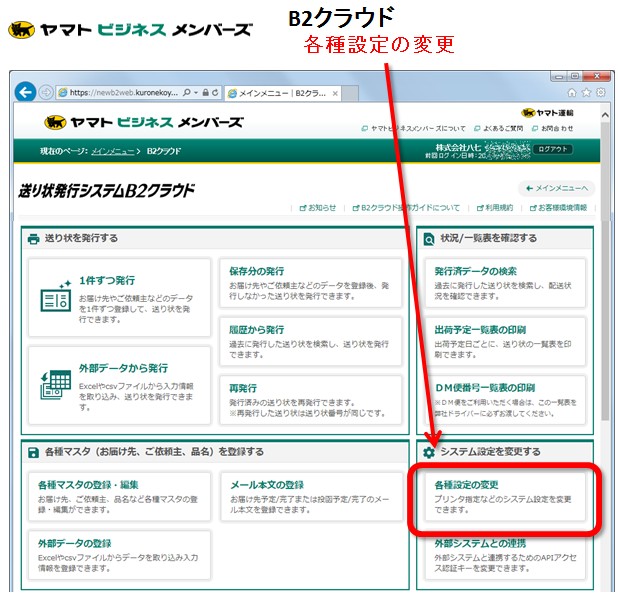Open the 1件ずつ発行 card
The image size is (618, 597).
(x=119, y=297)
